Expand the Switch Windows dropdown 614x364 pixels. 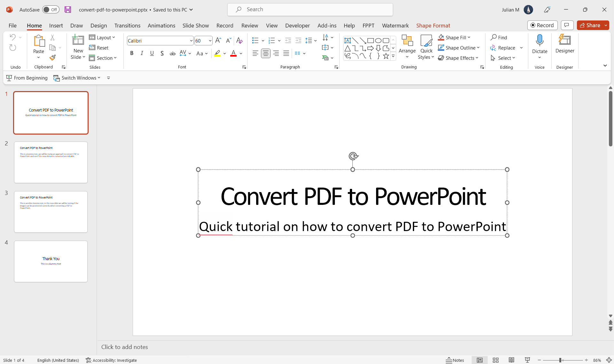(98, 78)
